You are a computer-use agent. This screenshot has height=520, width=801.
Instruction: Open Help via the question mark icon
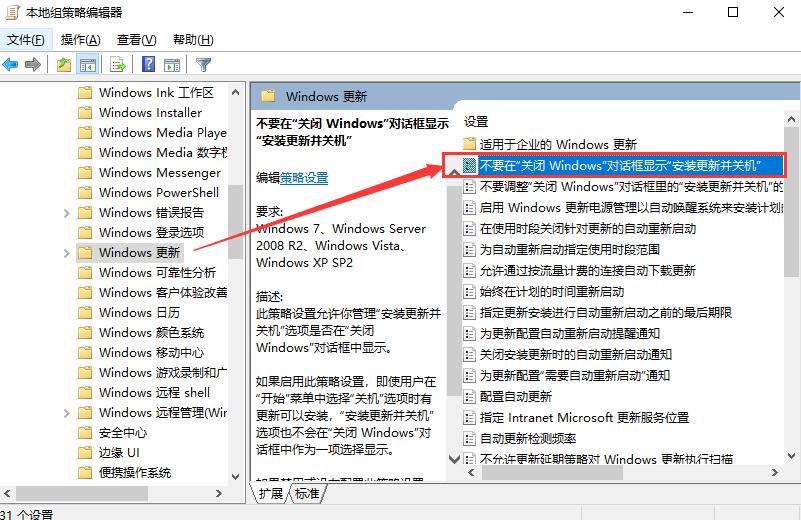pos(147,65)
